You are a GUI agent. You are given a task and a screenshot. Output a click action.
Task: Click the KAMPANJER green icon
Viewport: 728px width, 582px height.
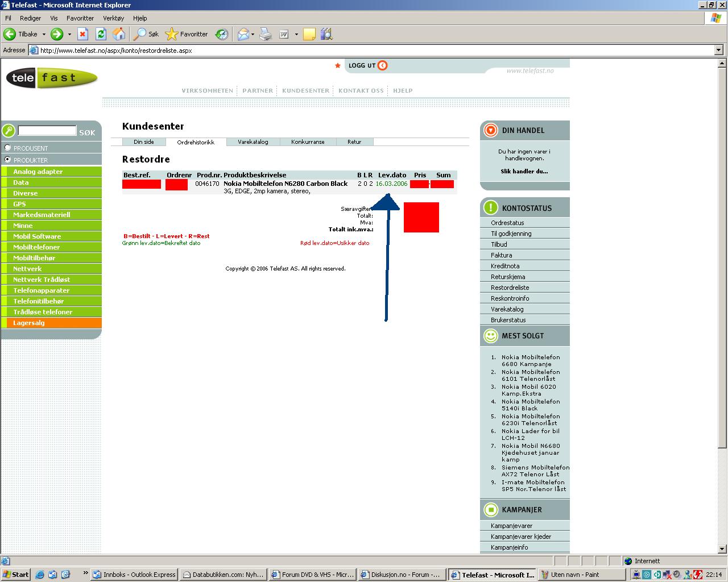tap(490, 509)
